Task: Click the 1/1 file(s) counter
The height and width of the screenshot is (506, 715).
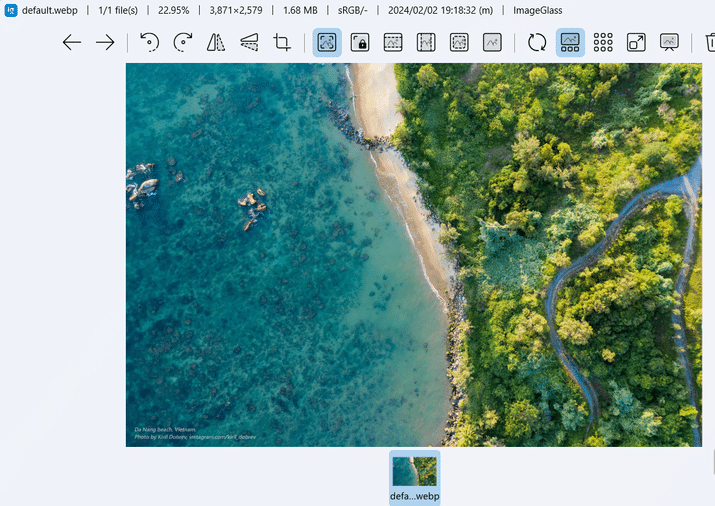Action: coord(118,10)
